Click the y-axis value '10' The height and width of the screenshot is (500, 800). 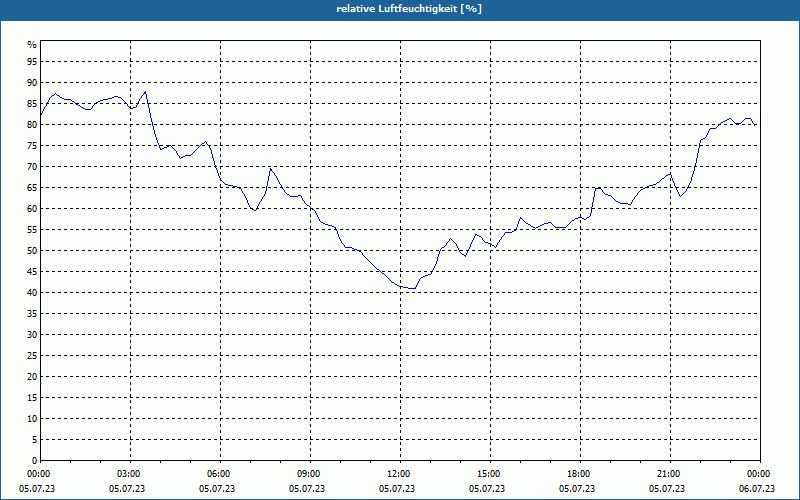click(32, 418)
